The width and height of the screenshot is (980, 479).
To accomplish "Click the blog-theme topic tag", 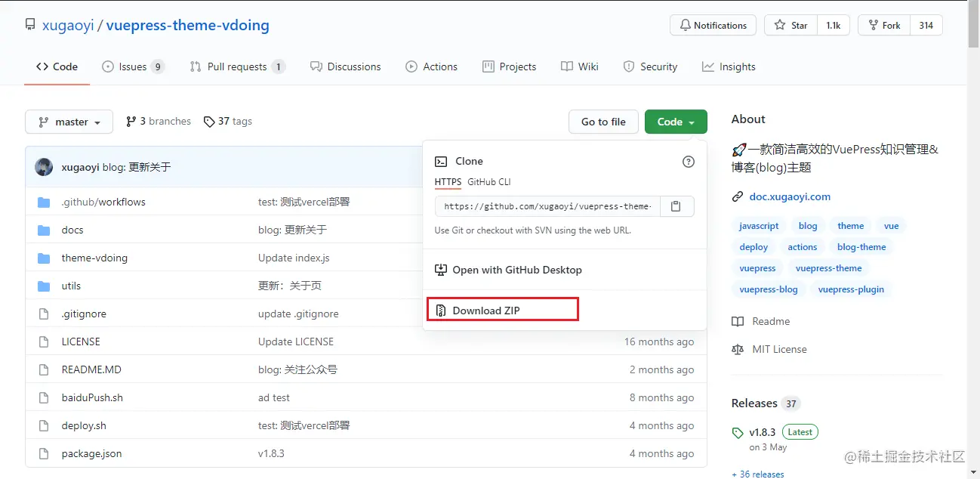I will pos(861,247).
